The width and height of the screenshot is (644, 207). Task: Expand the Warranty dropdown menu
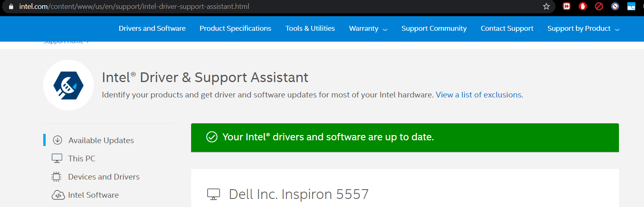pos(368,29)
